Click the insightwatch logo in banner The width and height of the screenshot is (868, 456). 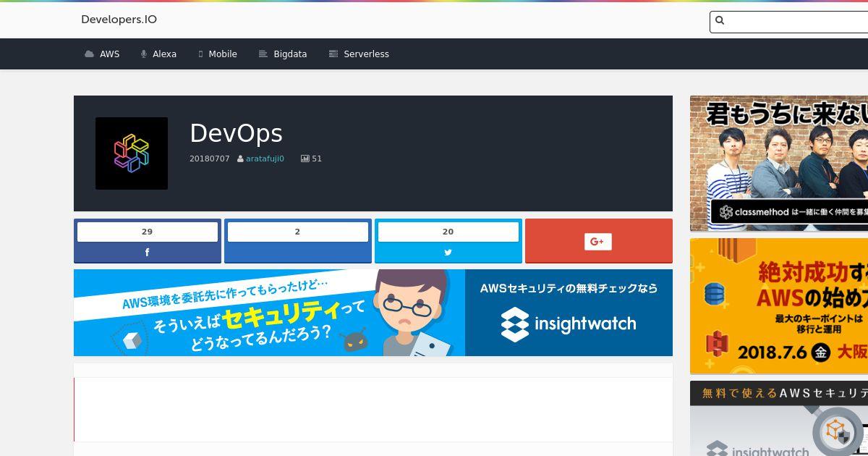coord(569,324)
